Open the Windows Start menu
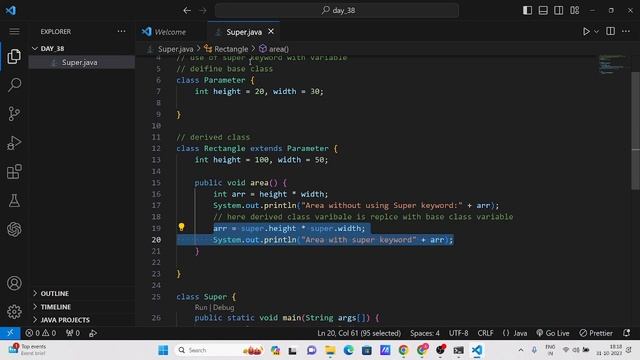The width and height of the screenshot is (640, 360). (x=163, y=350)
